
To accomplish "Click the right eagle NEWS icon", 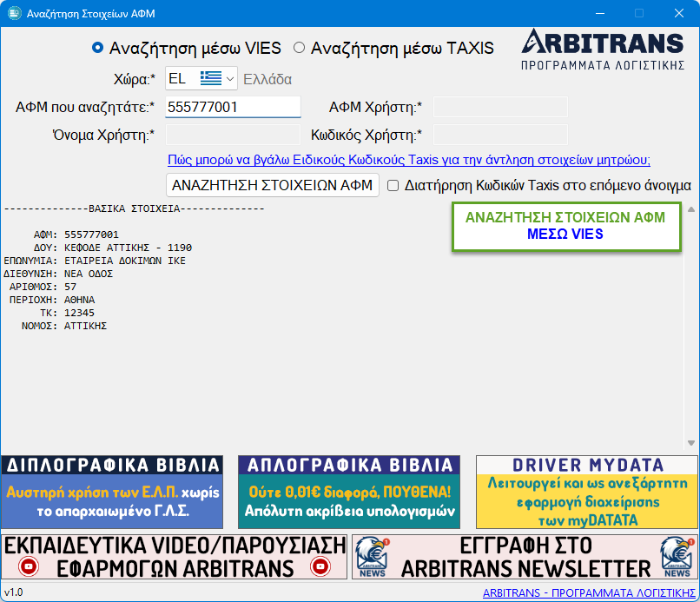I will 677,557.
